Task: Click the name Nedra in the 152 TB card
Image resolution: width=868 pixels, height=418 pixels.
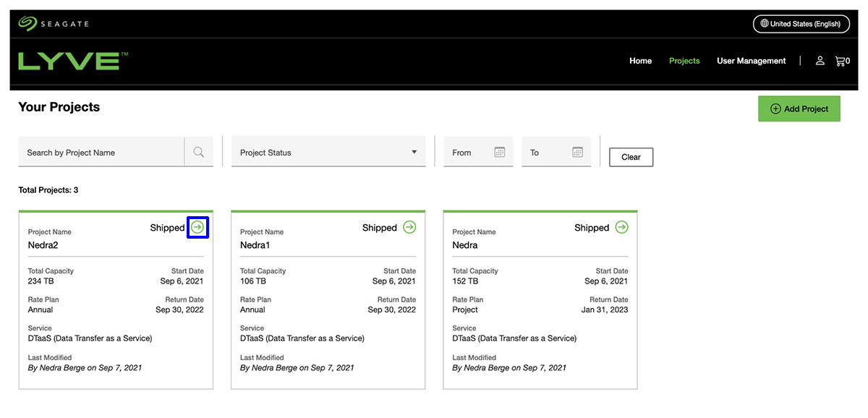Action: click(x=465, y=245)
